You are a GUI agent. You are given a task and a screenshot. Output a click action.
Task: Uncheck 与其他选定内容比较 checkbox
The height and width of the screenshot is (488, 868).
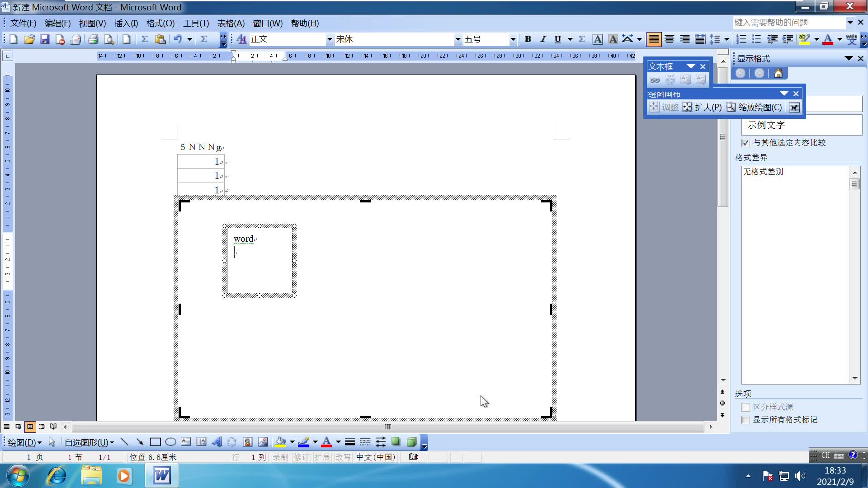pyautogui.click(x=745, y=143)
